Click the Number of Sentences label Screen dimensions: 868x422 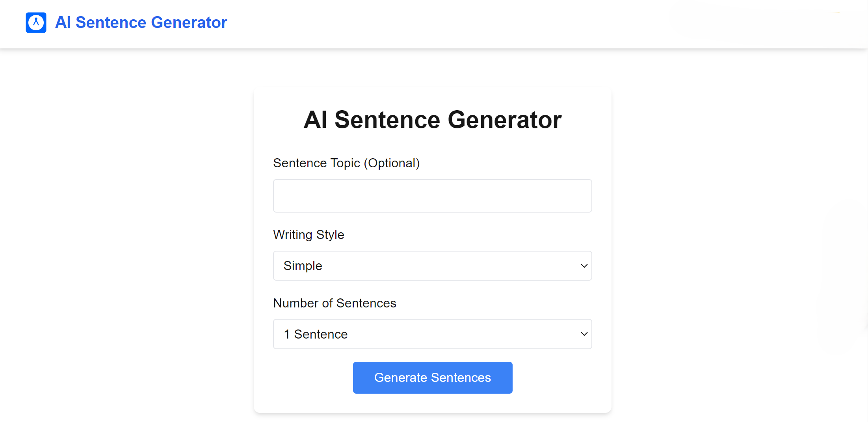[335, 303]
